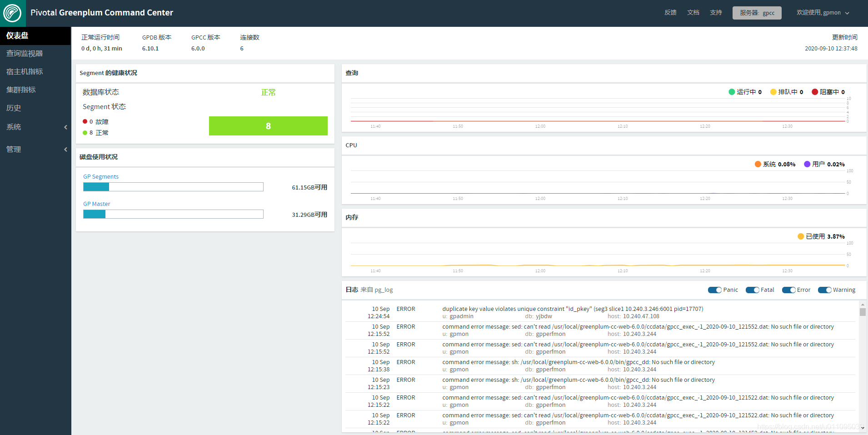Click the GP Segments disk link
This screenshot has width=868, height=435.
tap(100, 177)
